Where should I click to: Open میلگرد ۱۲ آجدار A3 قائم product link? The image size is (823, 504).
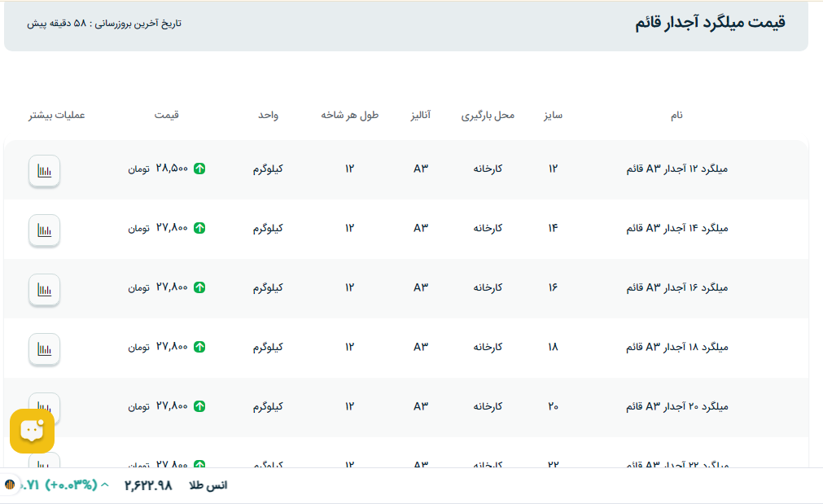[676, 169]
